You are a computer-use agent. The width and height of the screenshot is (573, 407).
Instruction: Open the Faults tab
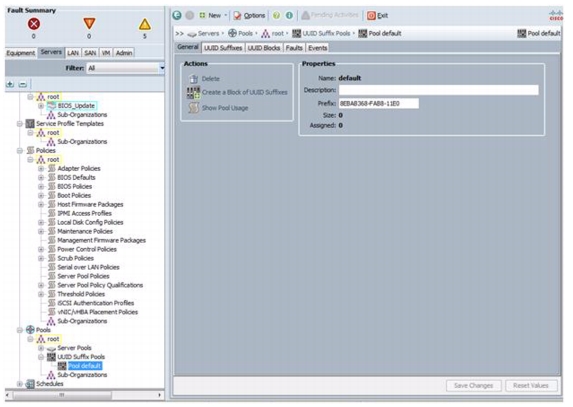(x=294, y=48)
